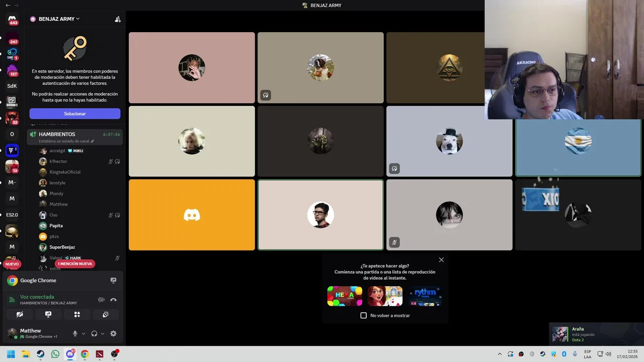The width and height of the screenshot is (644, 362).
Task: Click the '1 MENCIÓN NUEVA' pill
Action: [75, 263]
